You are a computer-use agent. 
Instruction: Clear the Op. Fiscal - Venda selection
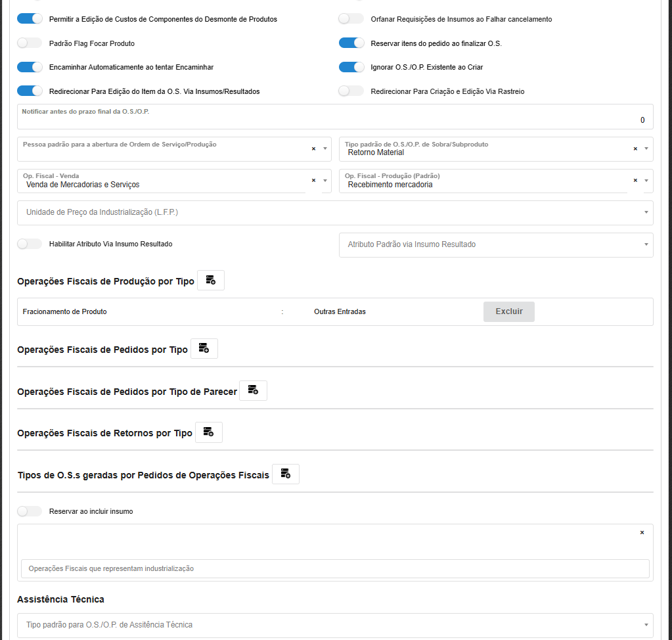313,181
